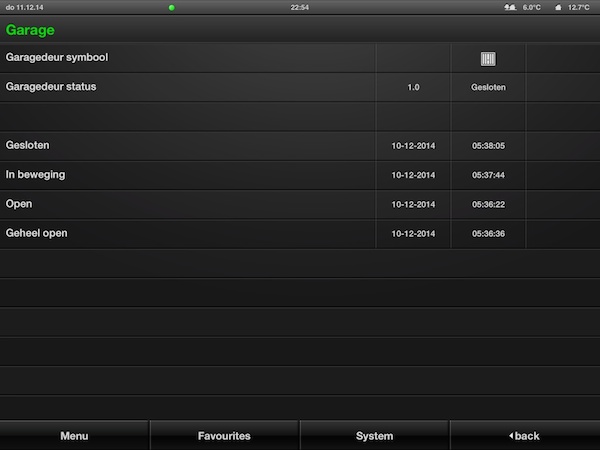Click the indoor house temperature icon
600x450 pixels.
tap(558, 7)
